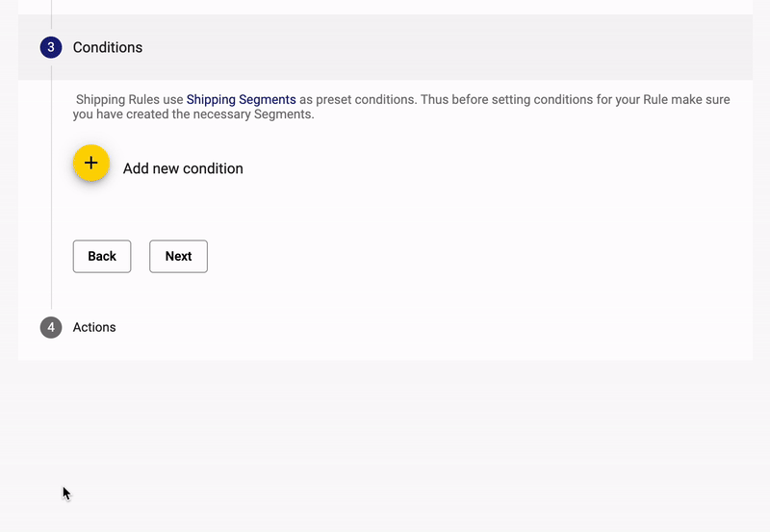The height and width of the screenshot is (532, 770).
Task: Click the Add new condition label
Action: coord(183,168)
